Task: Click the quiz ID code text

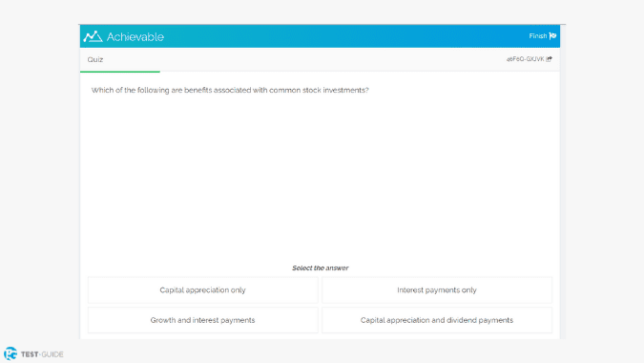Action: point(526,59)
